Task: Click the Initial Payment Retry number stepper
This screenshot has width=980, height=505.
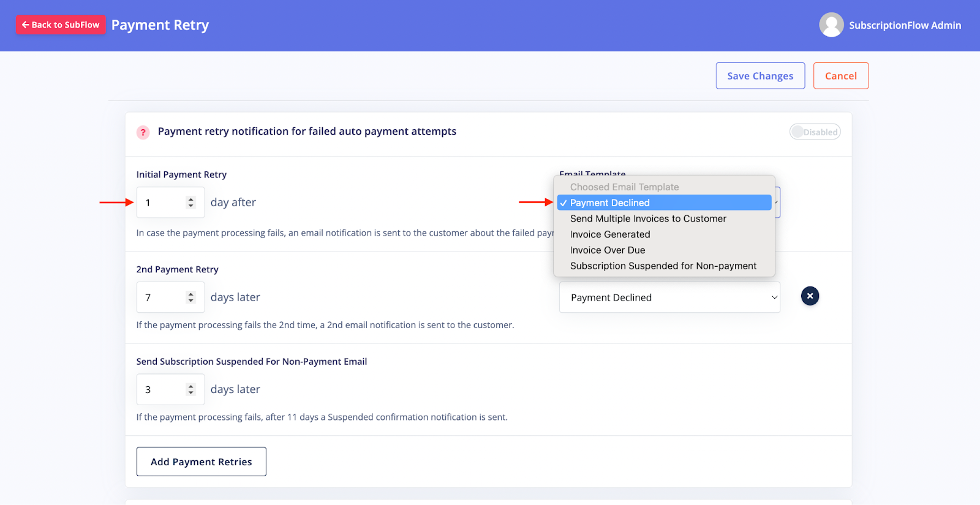Action: coord(190,203)
